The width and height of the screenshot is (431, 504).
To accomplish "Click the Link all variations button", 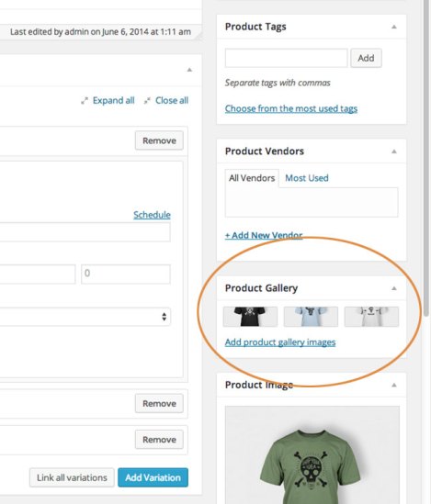I will click(72, 477).
